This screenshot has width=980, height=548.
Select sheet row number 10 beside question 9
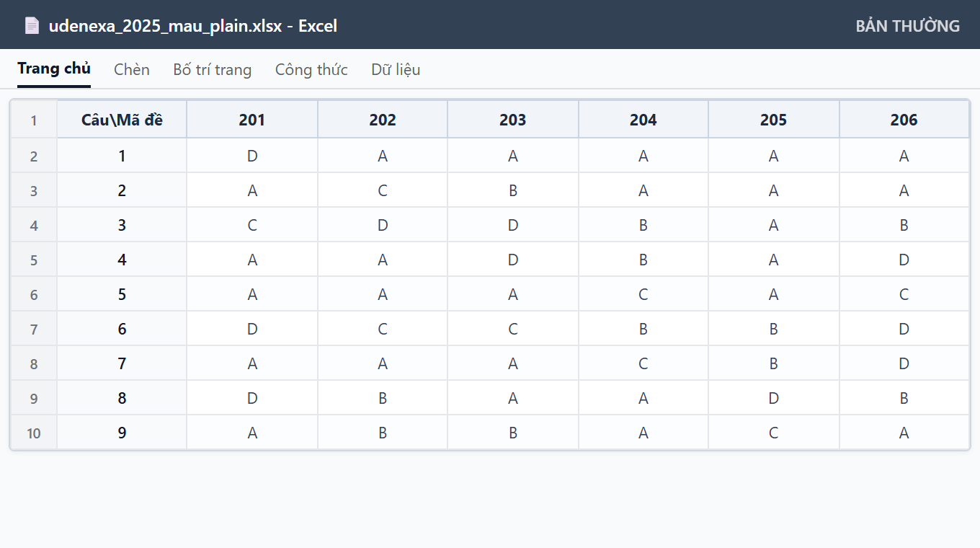pos(34,433)
